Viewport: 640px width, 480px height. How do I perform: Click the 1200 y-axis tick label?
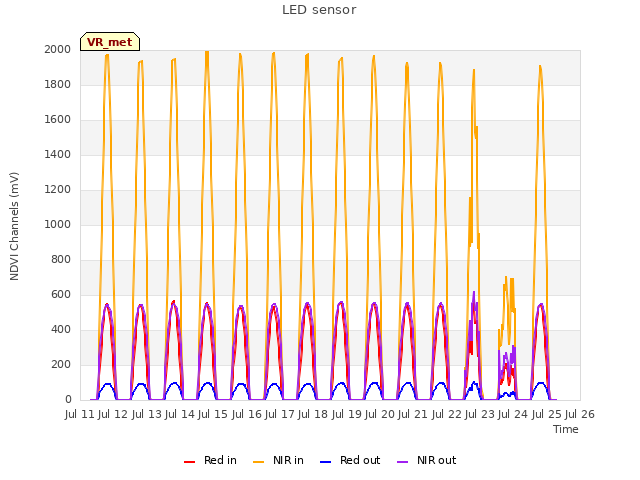58,189
